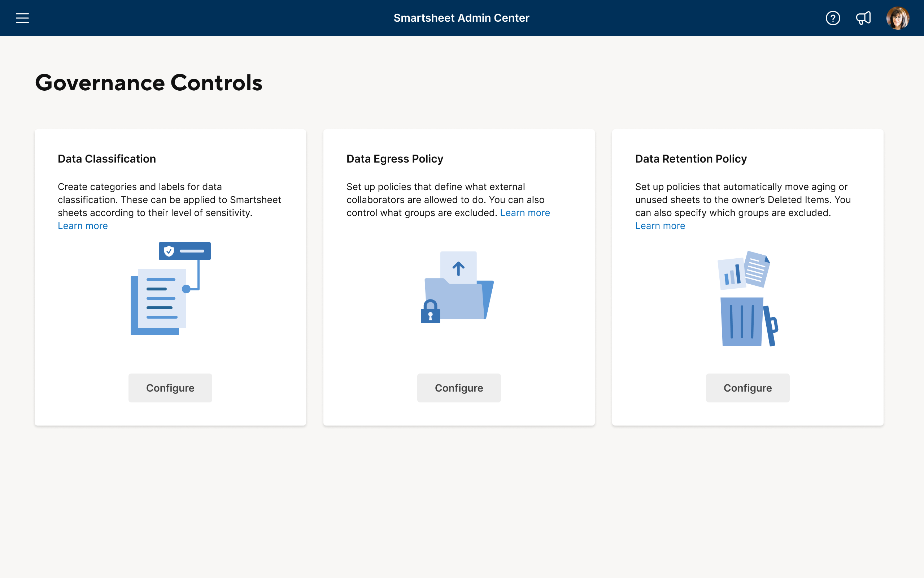Viewport: 924px width, 578px height.
Task: Click the 'Create categories and labels' description text
Action: click(x=170, y=199)
